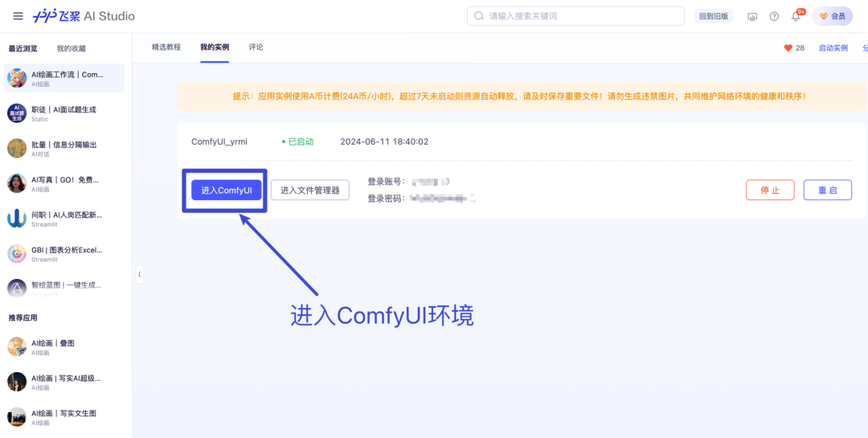
Task: Click the 推荐应用 section heading
Action: point(23,317)
